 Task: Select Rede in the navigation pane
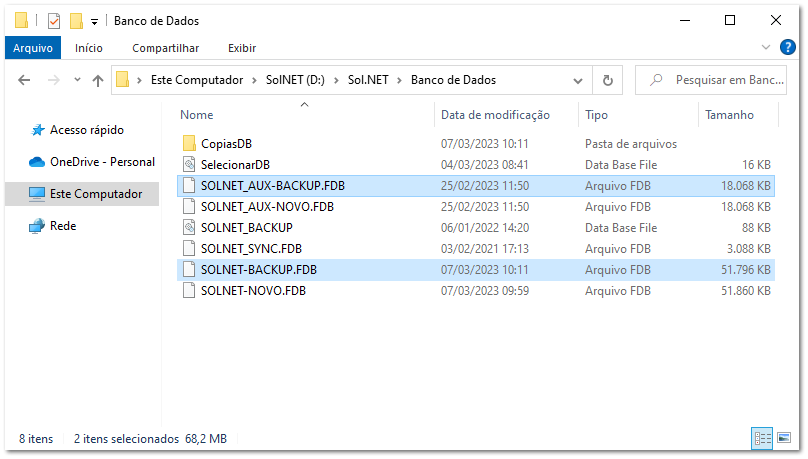pos(63,226)
